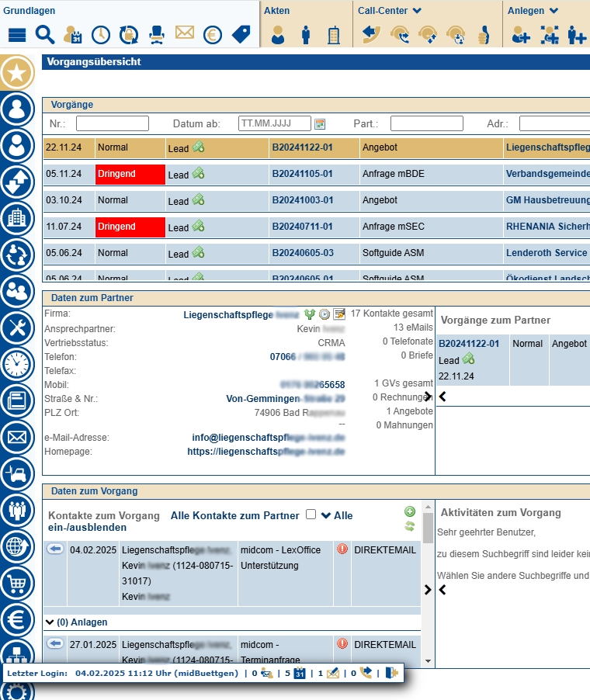Open Vorgang link B20241105-01
The image size is (590, 700).
[302, 174]
